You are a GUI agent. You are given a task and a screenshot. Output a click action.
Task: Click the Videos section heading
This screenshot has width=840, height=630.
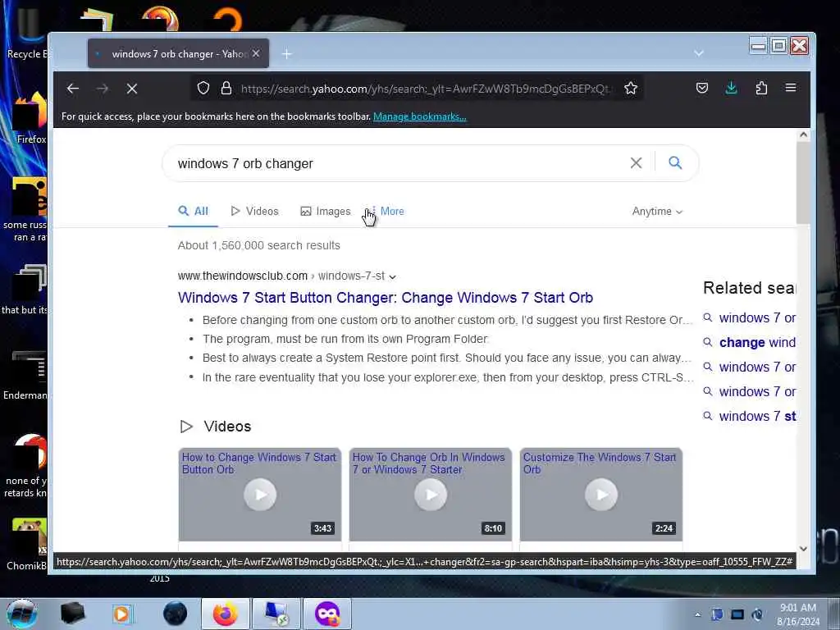click(x=227, y=427)
